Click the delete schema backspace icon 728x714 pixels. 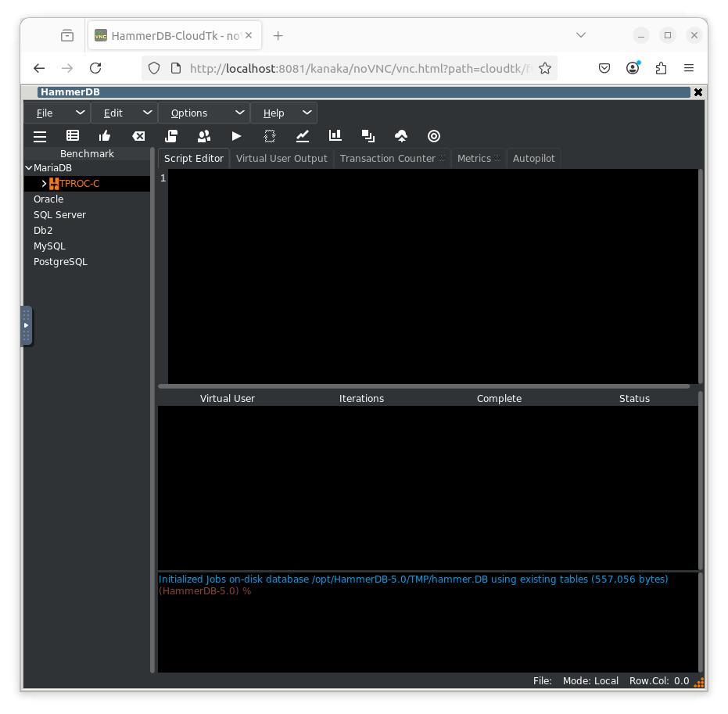[x=138, y=136]
